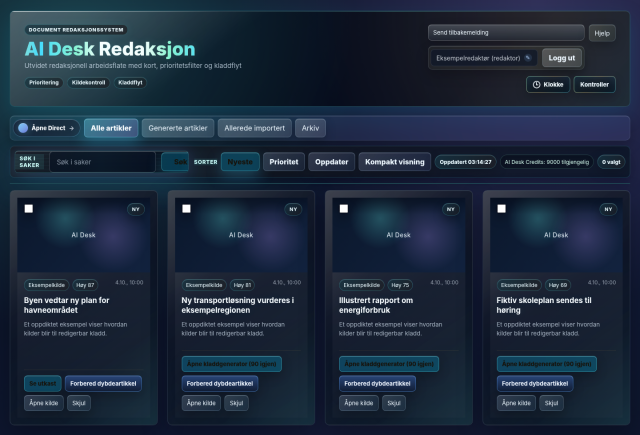Click Eksempelkilde tag on energiforbruk card
The width and height of the screenshot is (640, 435).
point(362,285)
